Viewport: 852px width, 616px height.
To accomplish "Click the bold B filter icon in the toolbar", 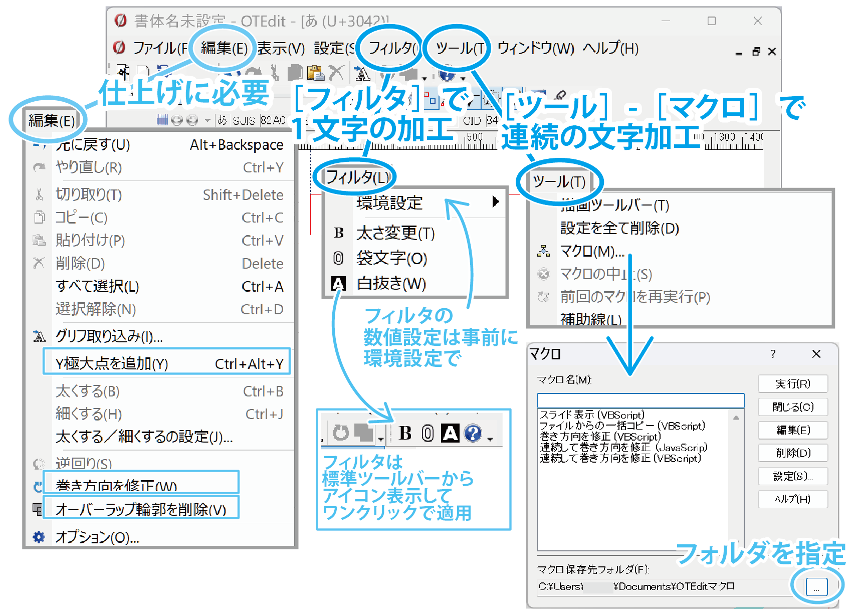I will click(405, 433).
